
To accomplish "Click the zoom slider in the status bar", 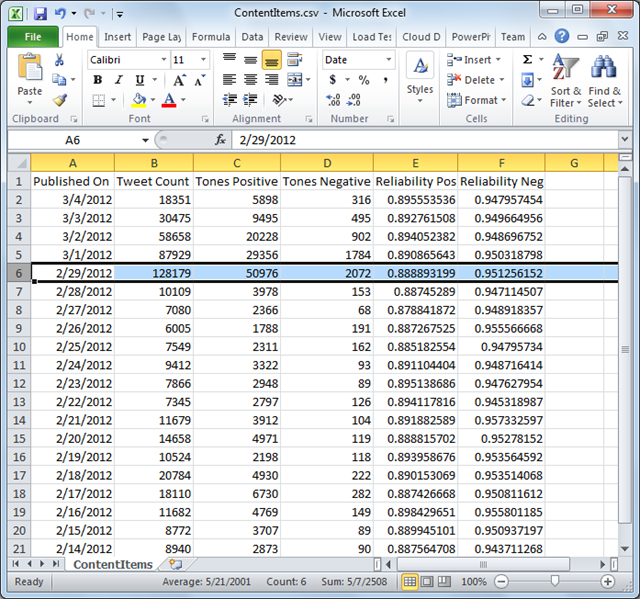I will click(555, 581).
